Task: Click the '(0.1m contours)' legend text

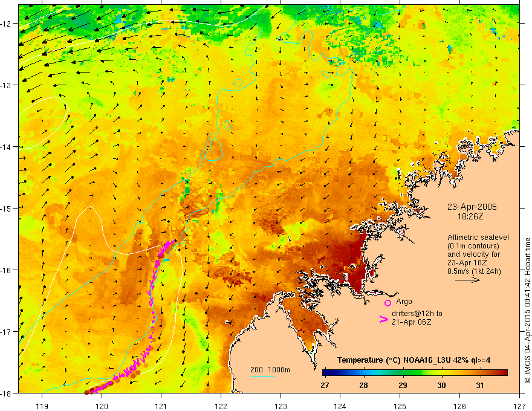Action: click(473, 246)
